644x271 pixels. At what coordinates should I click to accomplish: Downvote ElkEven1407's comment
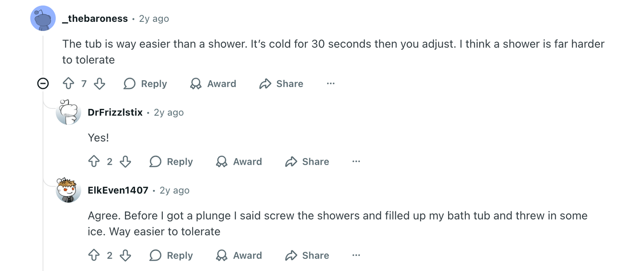pos(125,256)
